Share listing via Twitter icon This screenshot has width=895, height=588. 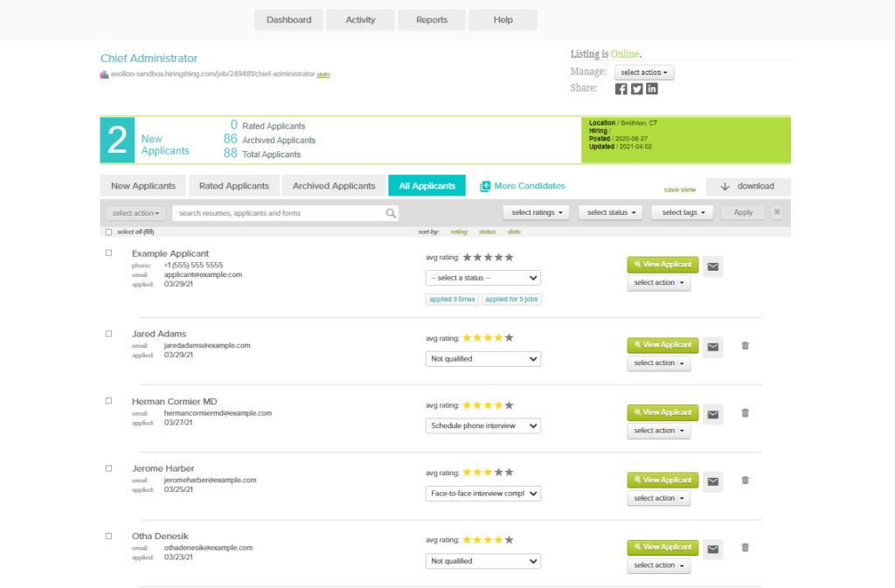(636, 88)
